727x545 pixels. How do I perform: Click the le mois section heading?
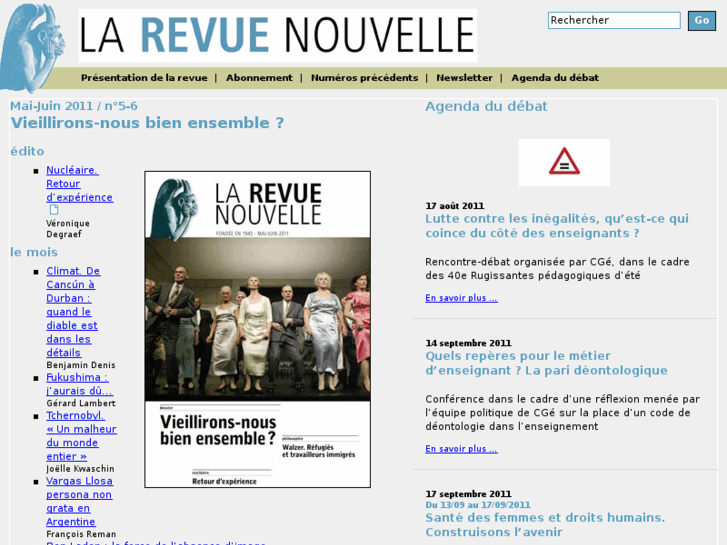click(x=34, y=252)
